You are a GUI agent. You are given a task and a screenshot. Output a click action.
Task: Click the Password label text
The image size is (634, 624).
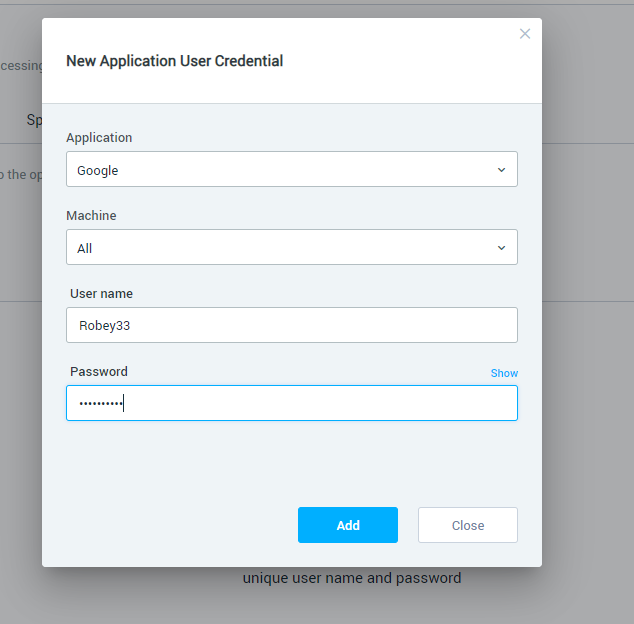[99, 372]
